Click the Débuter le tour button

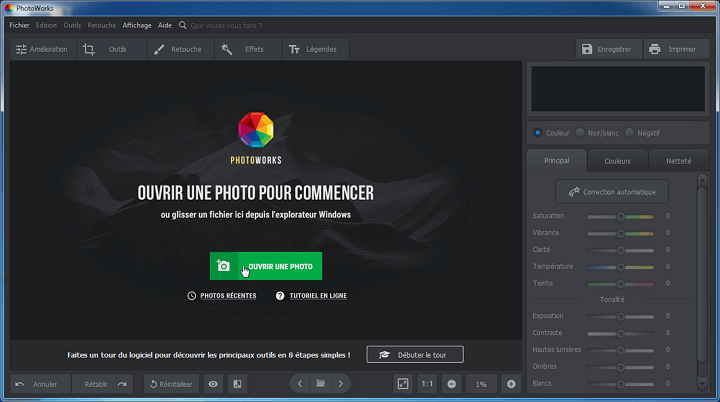pos(415,355)
